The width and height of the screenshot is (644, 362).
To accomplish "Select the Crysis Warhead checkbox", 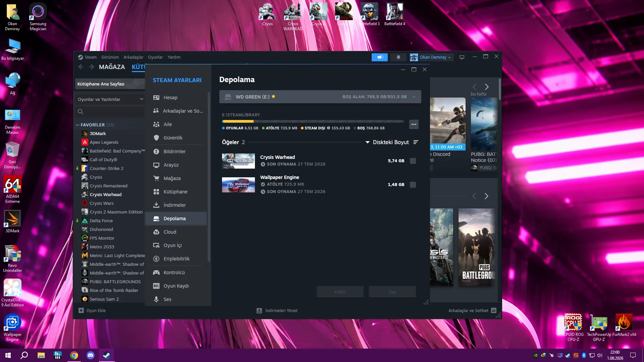I will coord(413,161).
